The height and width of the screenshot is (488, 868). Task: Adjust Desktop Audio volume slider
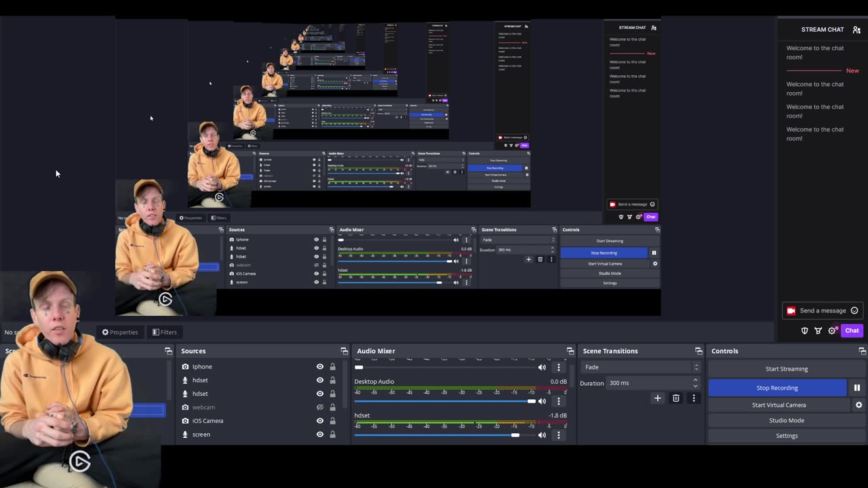445,401
